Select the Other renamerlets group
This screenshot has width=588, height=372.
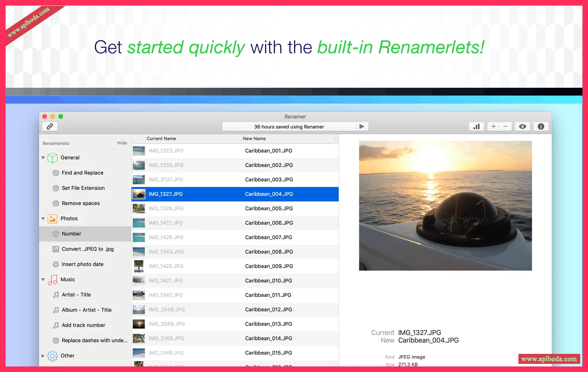tap(85, 356)
